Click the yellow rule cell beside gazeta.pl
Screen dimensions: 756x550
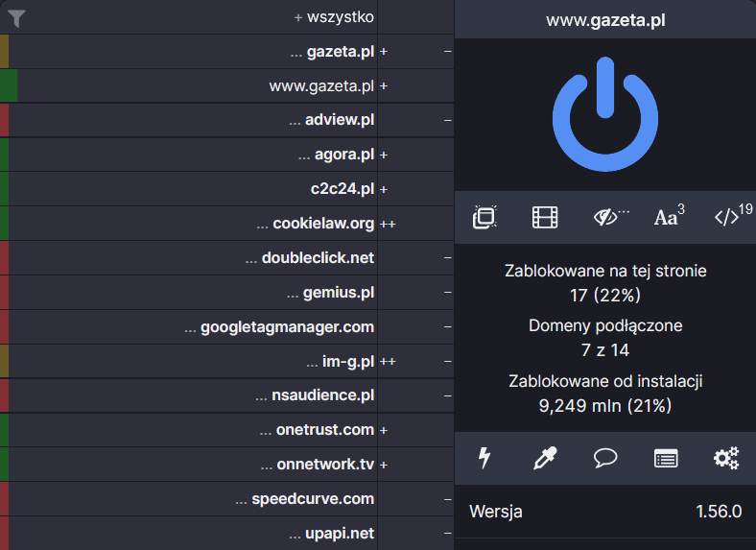[5, 52]
